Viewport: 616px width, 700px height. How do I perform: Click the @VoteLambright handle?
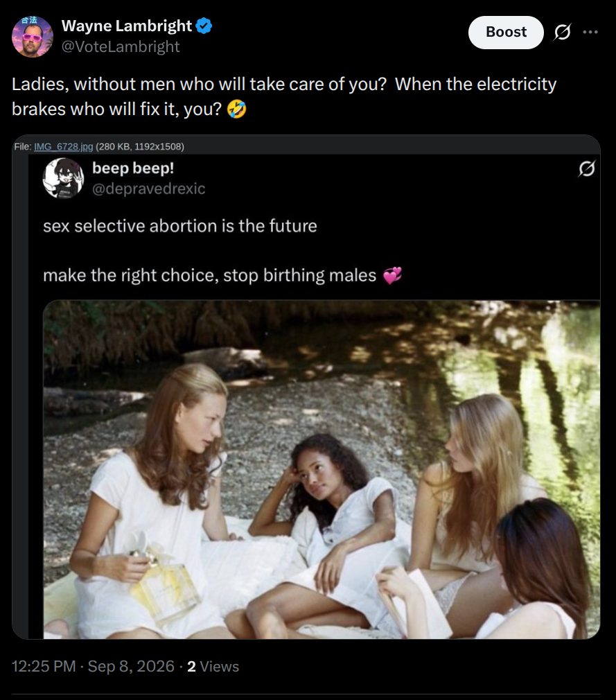pyautogui.click(x=121, y=46)
